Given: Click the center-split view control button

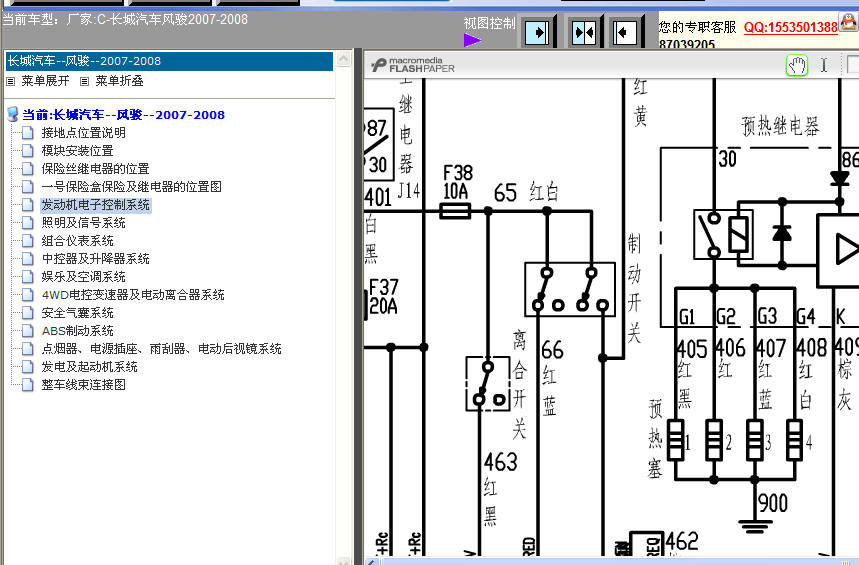Looking at the screenshot, I should coord(583,32).
